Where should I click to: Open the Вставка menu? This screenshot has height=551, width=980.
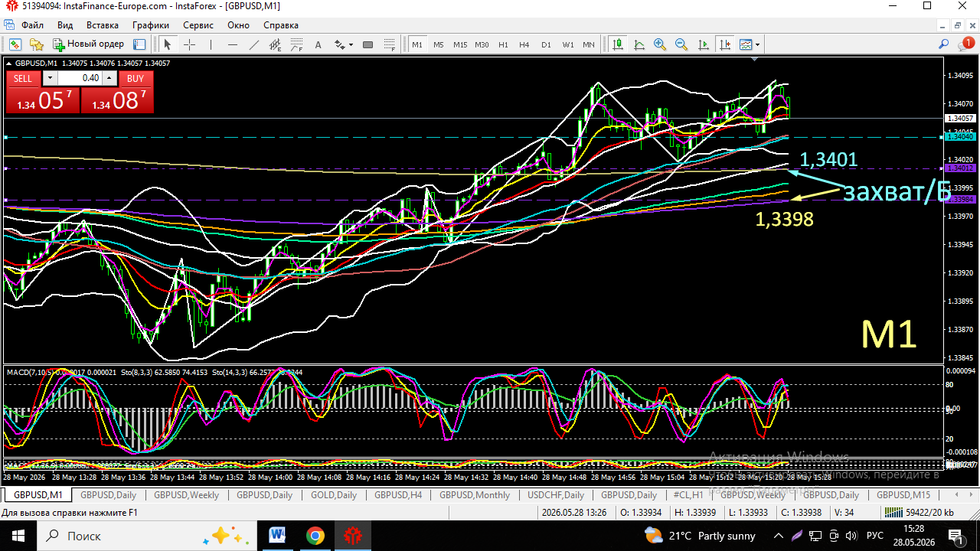[x=103, y=25]
